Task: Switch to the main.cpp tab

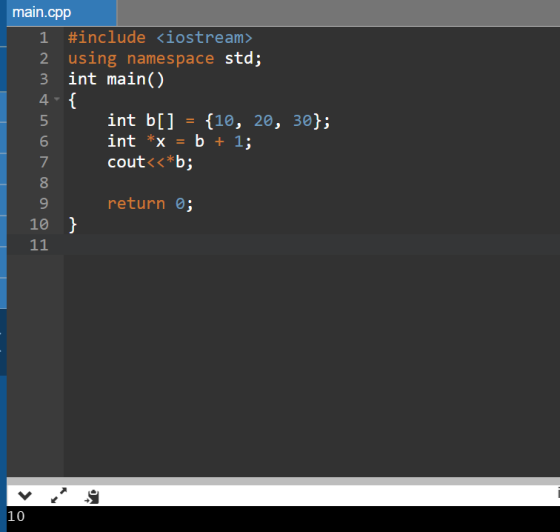Action: point(61,13)
